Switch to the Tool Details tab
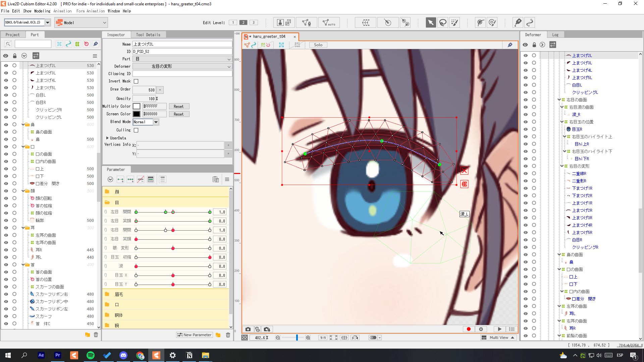Screen dimensions: 644x362 coord(148,35)
